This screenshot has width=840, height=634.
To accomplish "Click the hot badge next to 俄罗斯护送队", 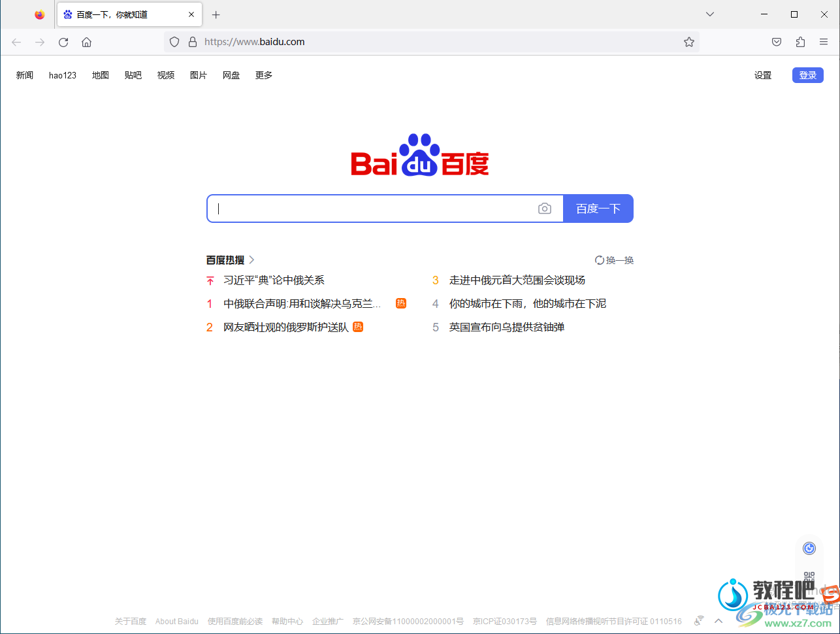I will tap(358, 327).
